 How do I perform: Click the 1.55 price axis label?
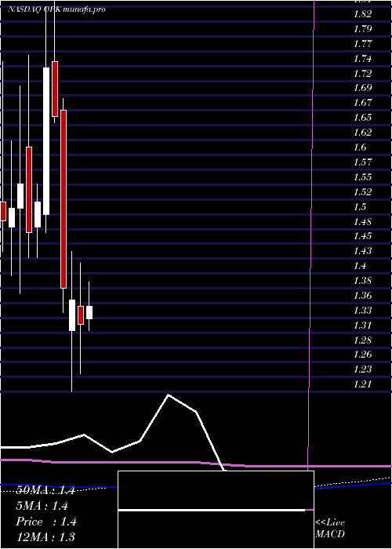pyautogui.click(x=362, y=176)
